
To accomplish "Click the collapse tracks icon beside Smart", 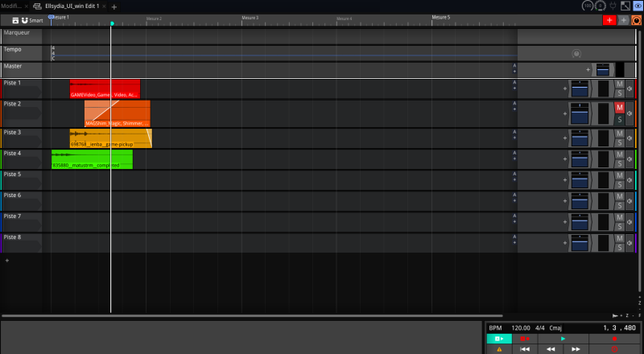I will point(15,20).
